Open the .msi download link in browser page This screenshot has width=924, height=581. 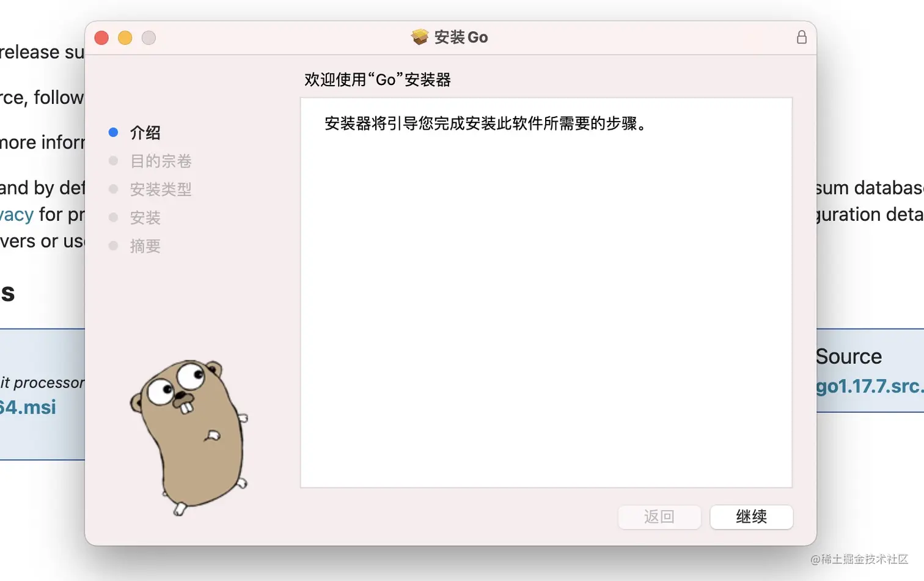click(28, 407)
